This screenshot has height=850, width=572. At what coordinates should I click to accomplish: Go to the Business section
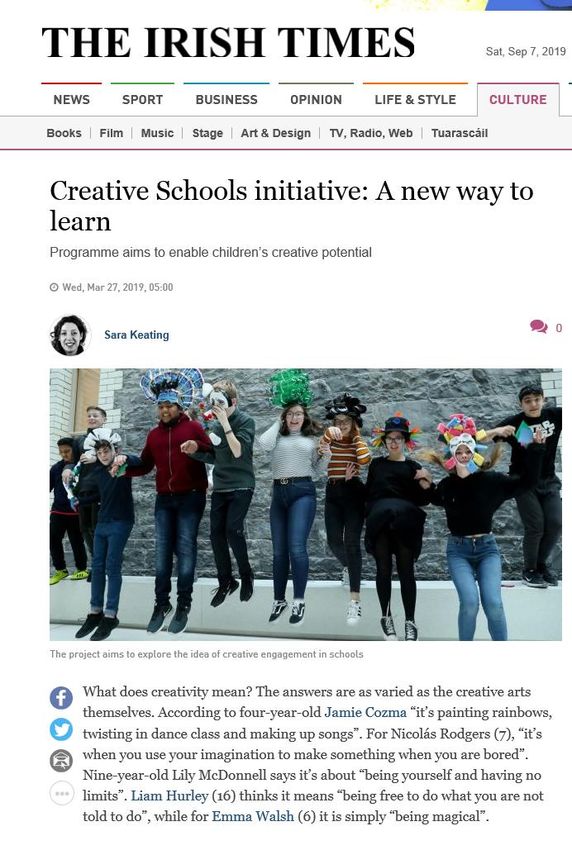[226, 100]
